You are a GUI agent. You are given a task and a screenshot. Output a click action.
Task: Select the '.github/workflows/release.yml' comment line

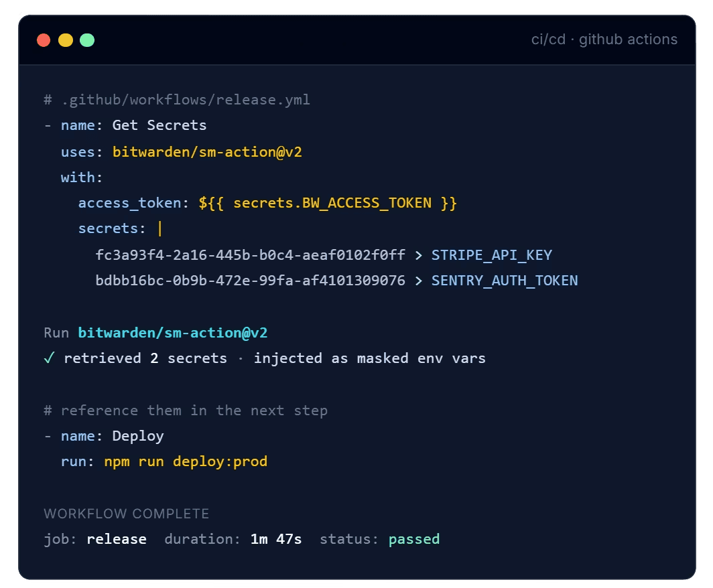point(177,100)
